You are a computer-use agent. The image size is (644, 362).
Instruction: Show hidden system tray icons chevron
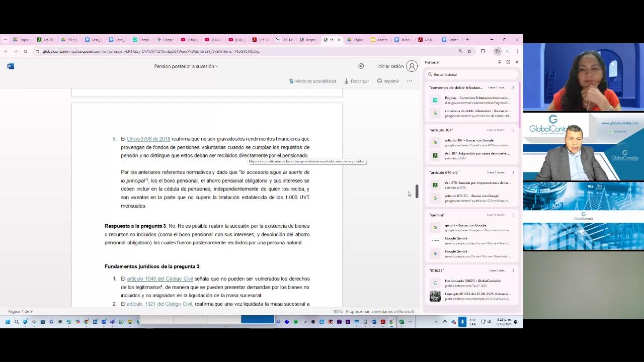pyautogui.click(x=436, y=322)
